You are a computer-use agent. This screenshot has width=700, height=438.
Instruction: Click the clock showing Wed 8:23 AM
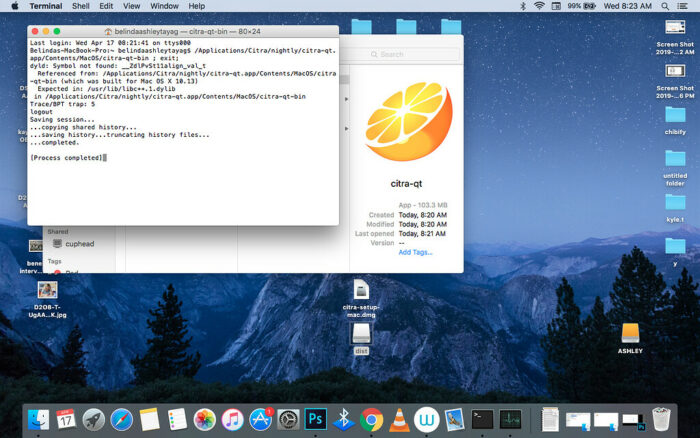click(627, 6)
